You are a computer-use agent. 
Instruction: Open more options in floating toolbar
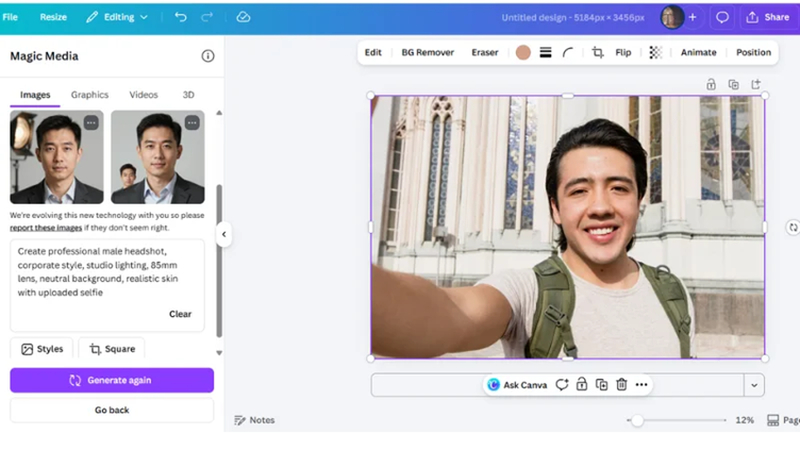641,385
